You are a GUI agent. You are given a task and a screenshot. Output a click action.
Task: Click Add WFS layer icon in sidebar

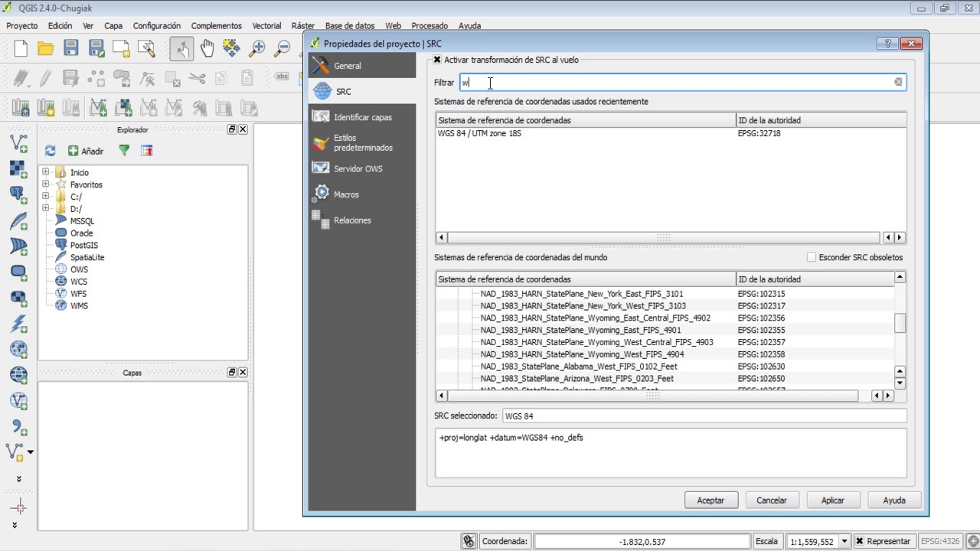click(x=18, y=401)
